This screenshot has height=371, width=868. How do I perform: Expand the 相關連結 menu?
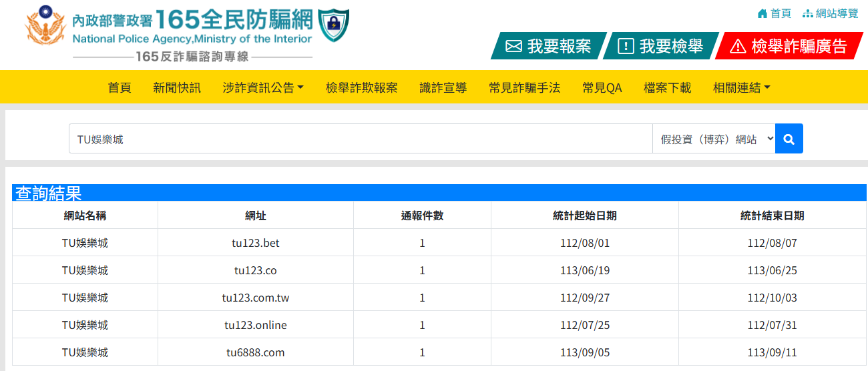741,87
